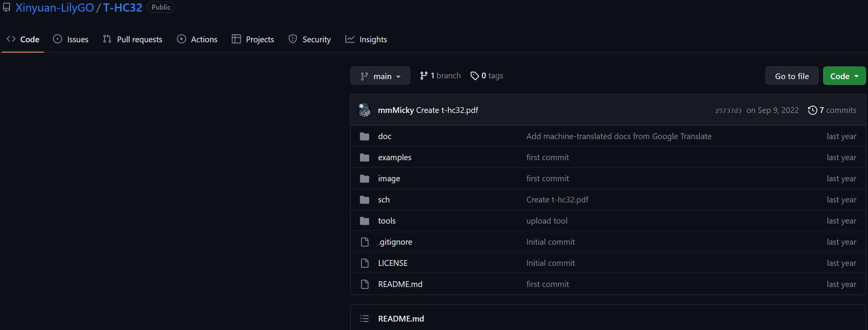Image resolution: width=868 pixels, height=330 pixels.
Task: Open the .gitignore file
Action: pyautogui.click(x=395, y=242)
